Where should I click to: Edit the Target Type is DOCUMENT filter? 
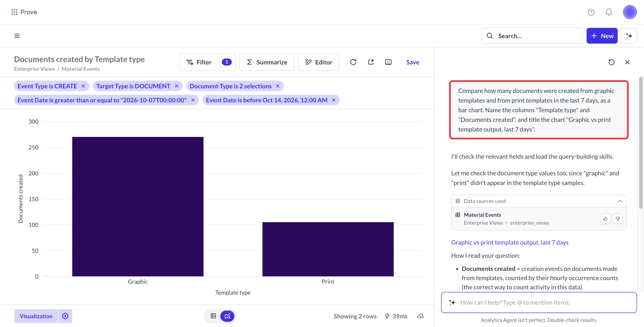pos(133,86)
